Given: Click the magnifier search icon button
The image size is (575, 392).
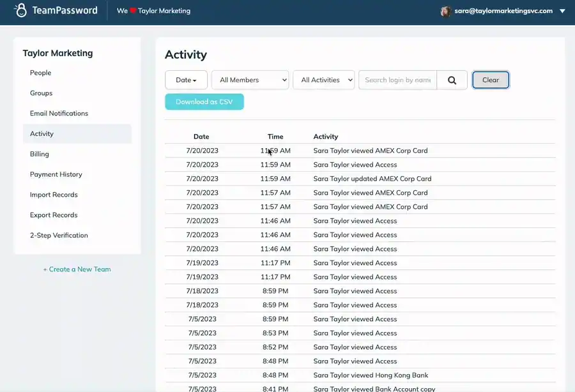Looking at the screenshot, I should [x=452, y=80].
